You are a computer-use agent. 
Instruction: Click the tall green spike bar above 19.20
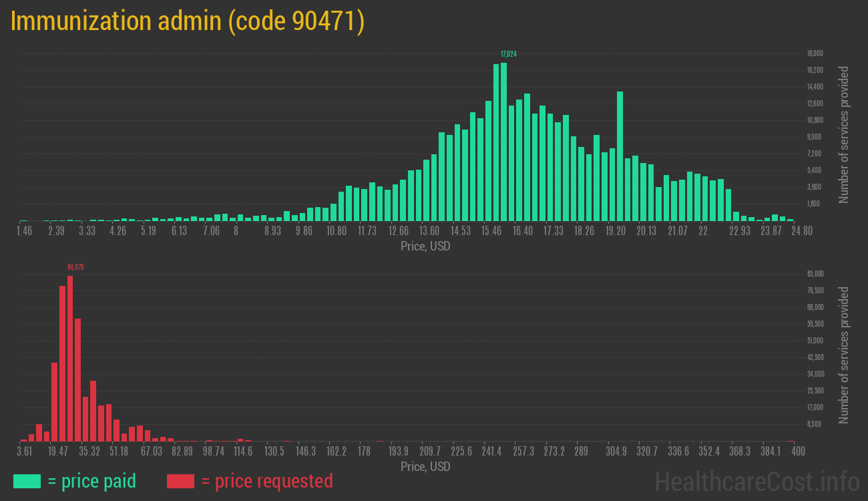tap(620, 156)
